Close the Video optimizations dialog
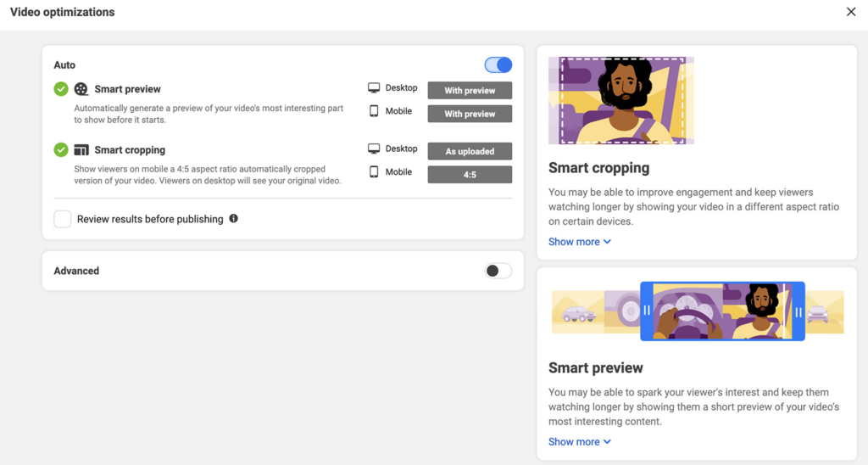Viewport: 868px width, 465px height. pos(851,12)
